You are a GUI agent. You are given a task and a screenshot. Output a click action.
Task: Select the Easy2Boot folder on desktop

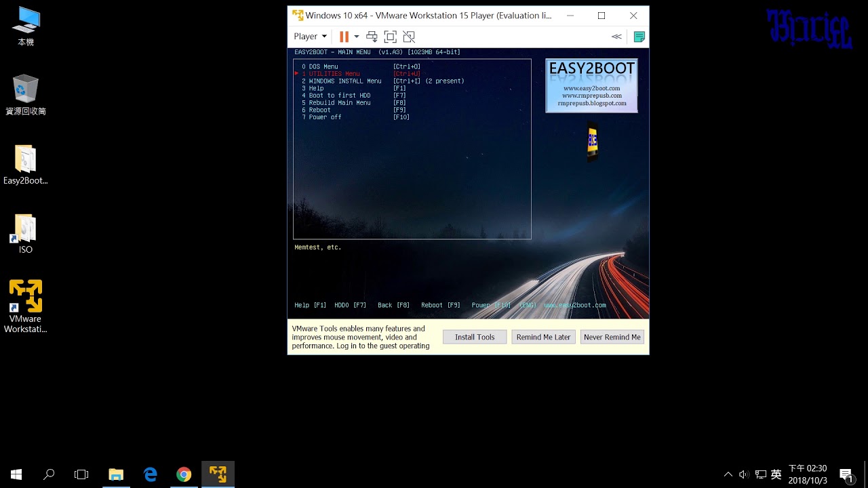click(26, 165)
